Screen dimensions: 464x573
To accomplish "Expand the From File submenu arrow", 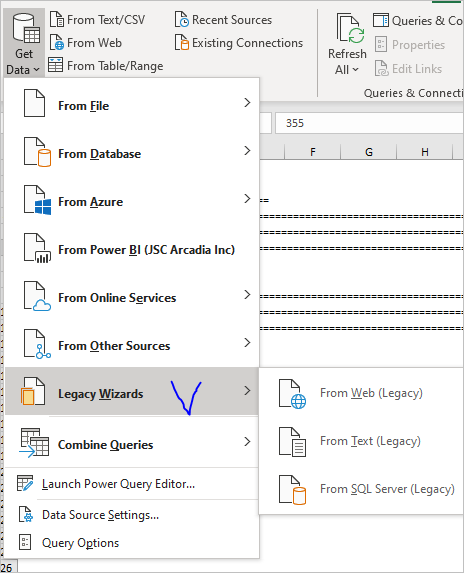I will pos(247,103).
